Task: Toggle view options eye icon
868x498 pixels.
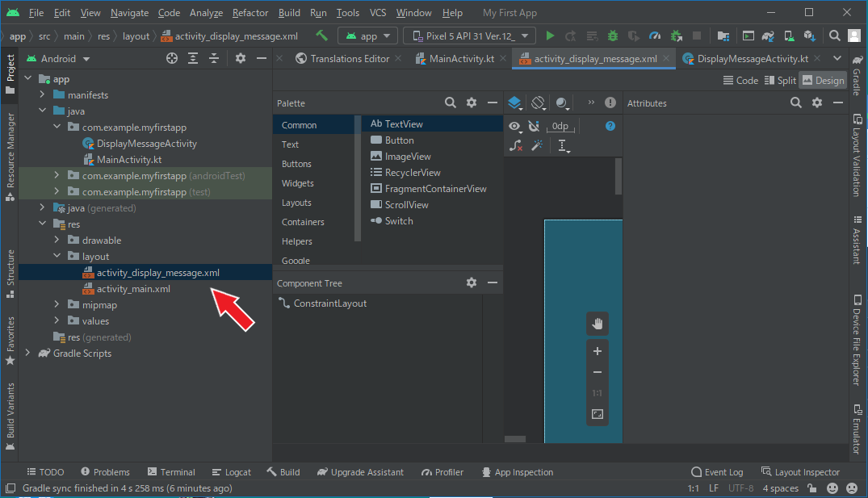Action: [514, 126]
